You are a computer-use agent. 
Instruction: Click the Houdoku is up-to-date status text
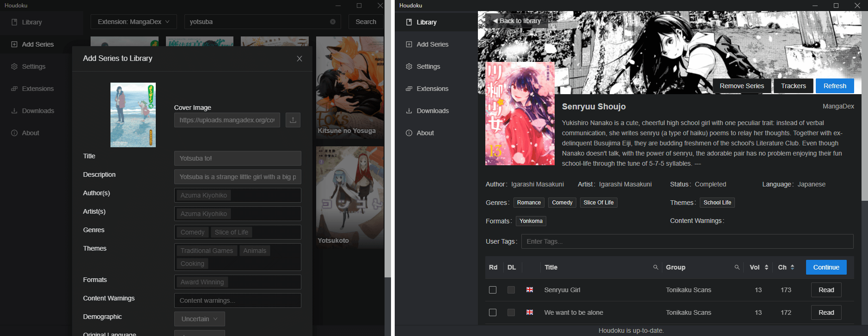[x=631, y=330]
